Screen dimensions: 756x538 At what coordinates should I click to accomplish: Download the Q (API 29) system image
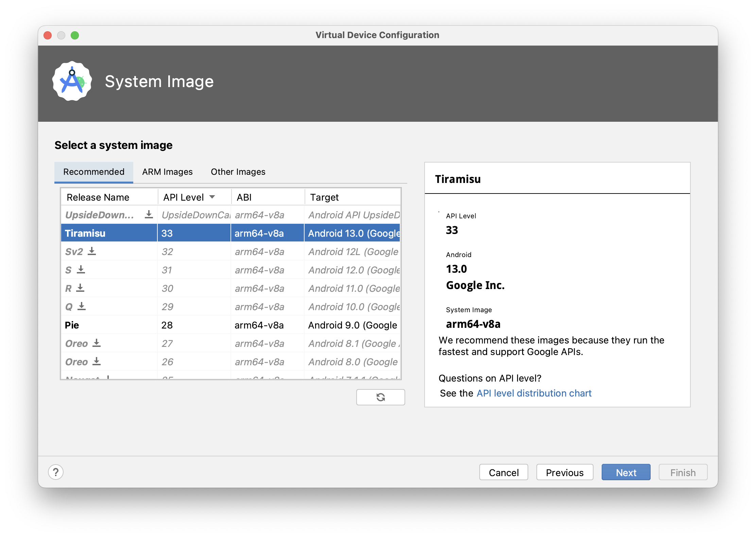click(x=82, y=306)
